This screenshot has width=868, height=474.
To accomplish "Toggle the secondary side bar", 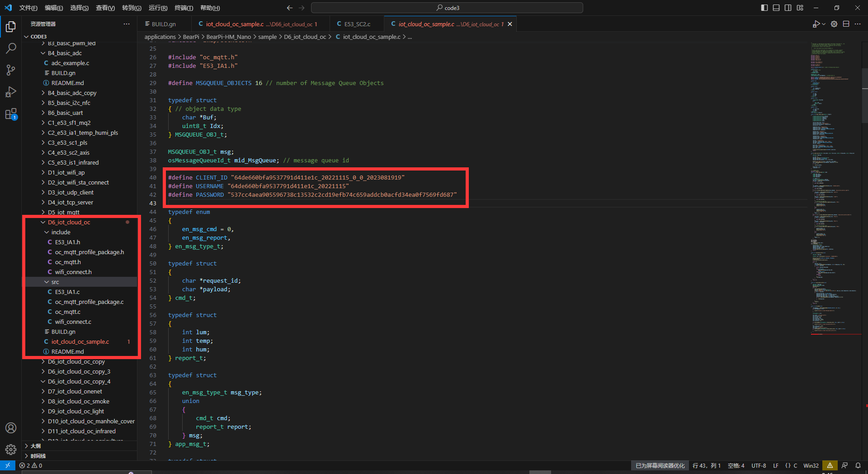I will coord(788,8).
